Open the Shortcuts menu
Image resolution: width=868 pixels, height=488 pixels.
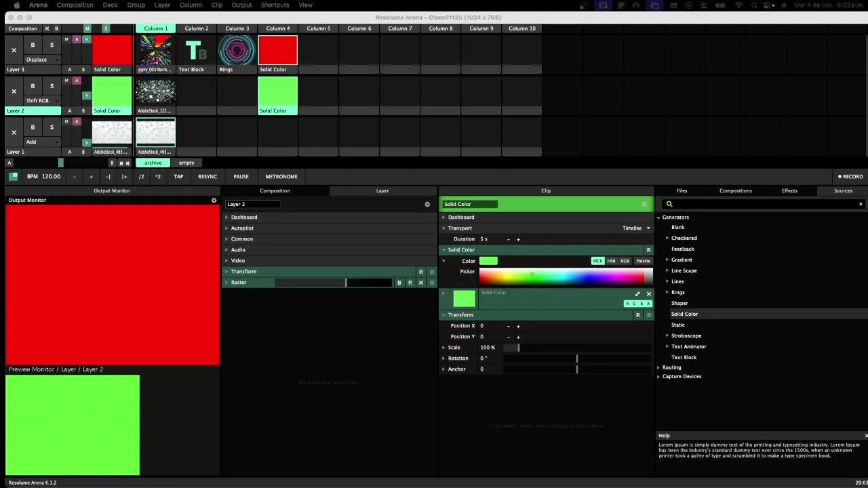tap(275, 5)
